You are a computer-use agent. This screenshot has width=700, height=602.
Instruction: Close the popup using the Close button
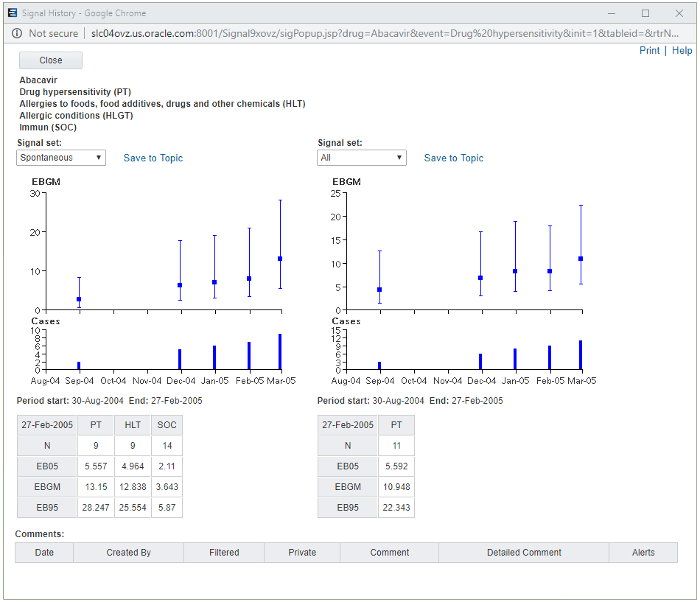point(50,60)
